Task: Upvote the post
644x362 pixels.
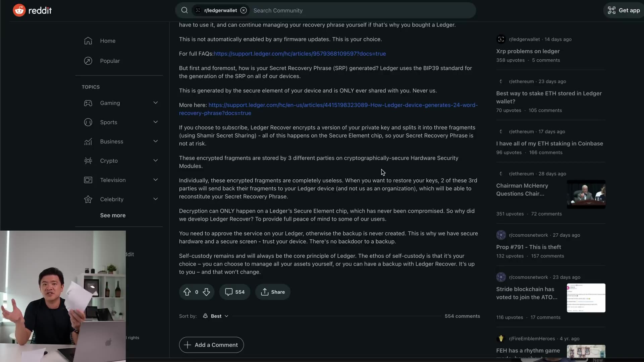Action: tap(187, 292)
